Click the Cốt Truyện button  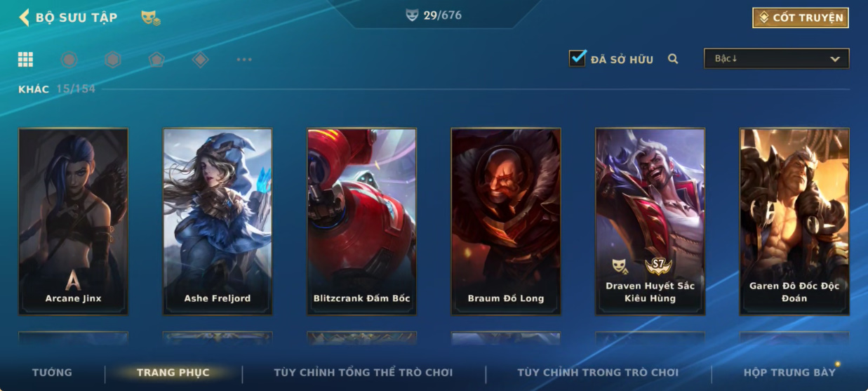[801, 18]
